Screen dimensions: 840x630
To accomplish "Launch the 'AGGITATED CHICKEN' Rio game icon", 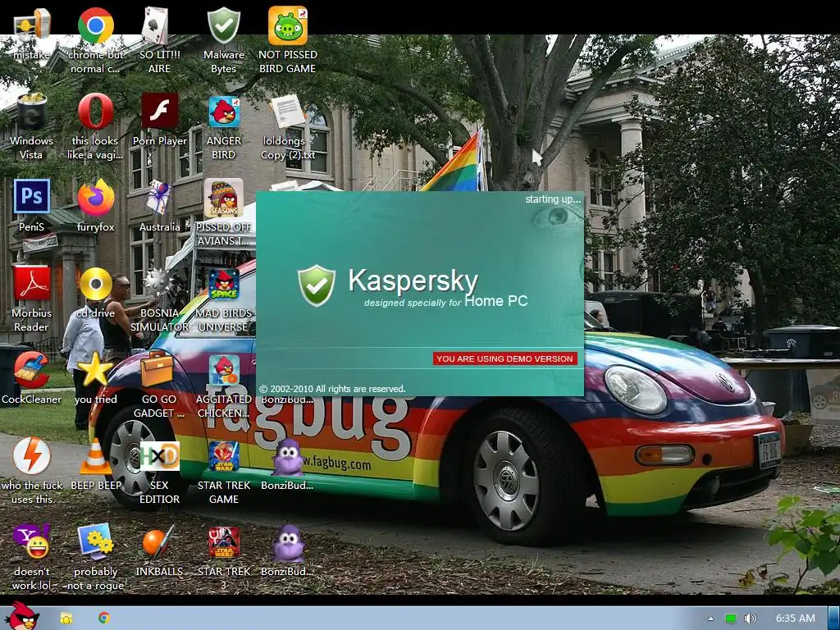I will 223,370.
